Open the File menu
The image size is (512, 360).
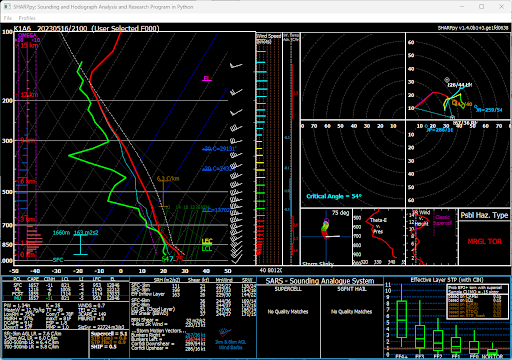(8, 18)
